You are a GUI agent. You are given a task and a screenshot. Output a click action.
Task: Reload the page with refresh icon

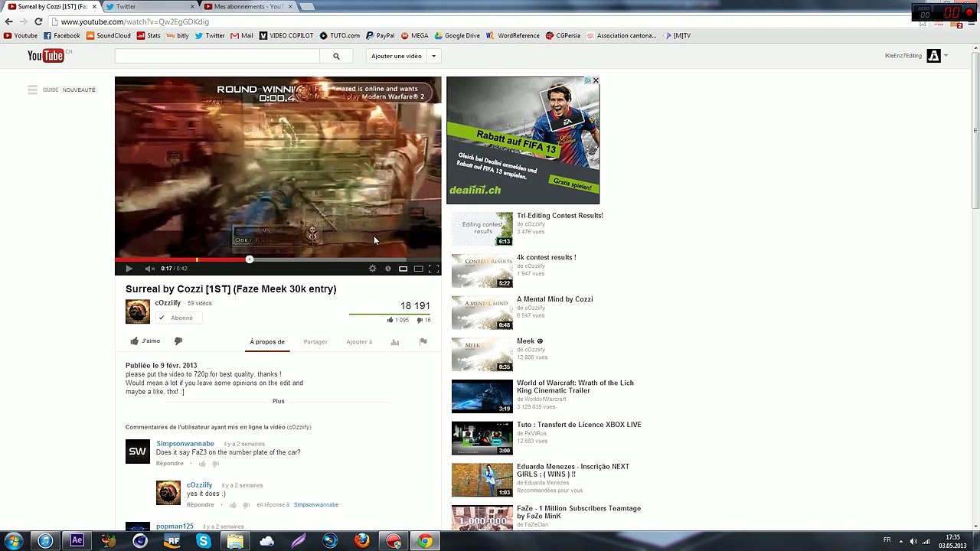pyautogui.click(x=38, y=21)
